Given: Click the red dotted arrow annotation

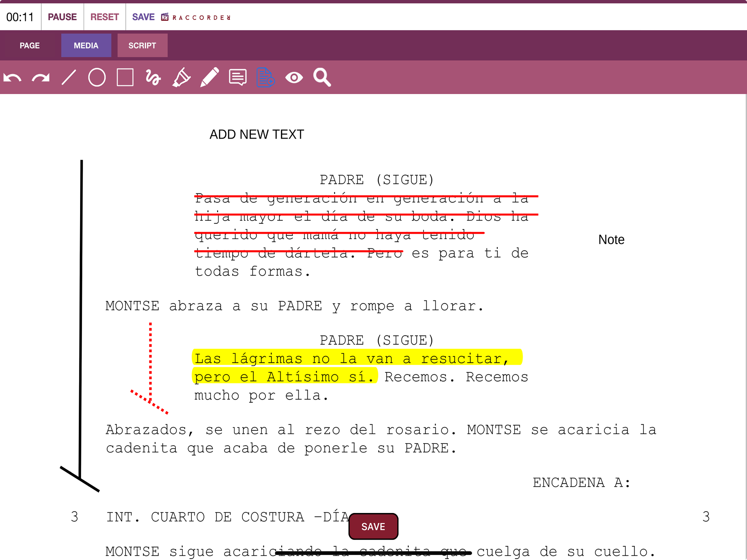Looking at the screenshot, I should tap(150, 368).
